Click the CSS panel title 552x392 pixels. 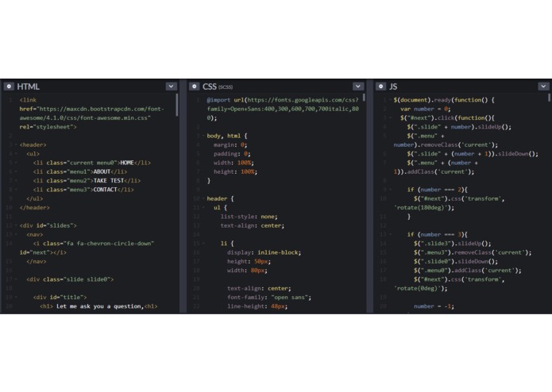(x=210, y=86)
